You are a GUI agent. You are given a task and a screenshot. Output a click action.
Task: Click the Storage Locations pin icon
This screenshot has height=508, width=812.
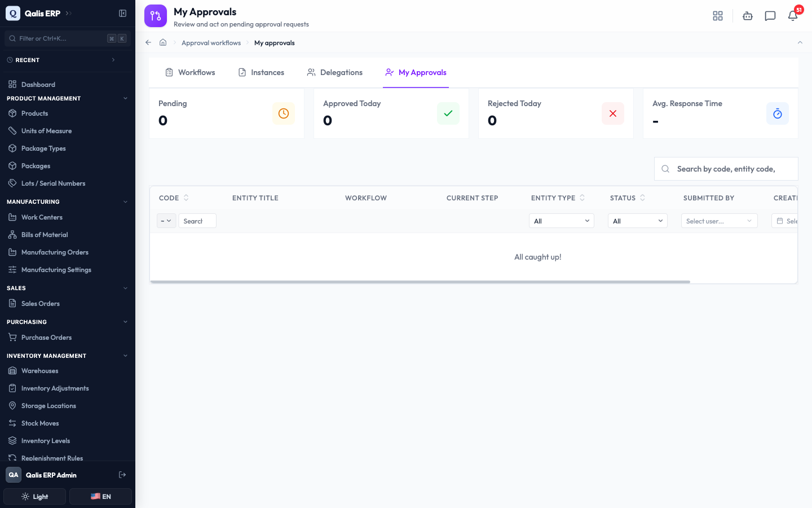coord(12,406)
